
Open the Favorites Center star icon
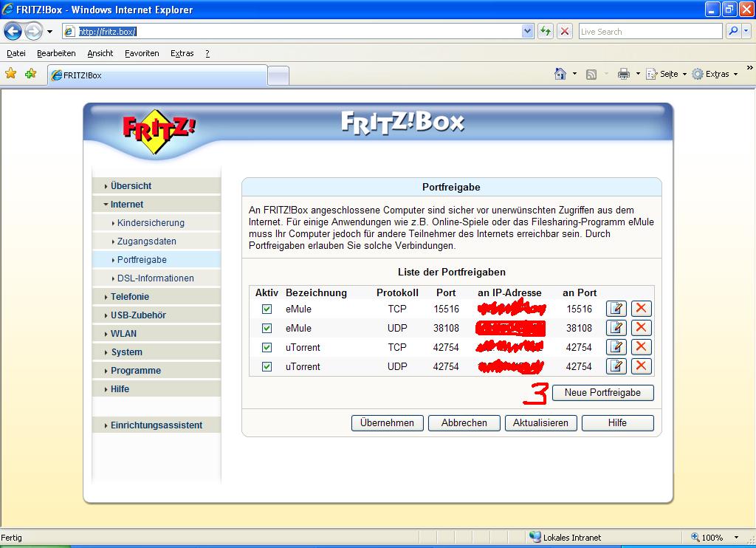click(10, 74)
